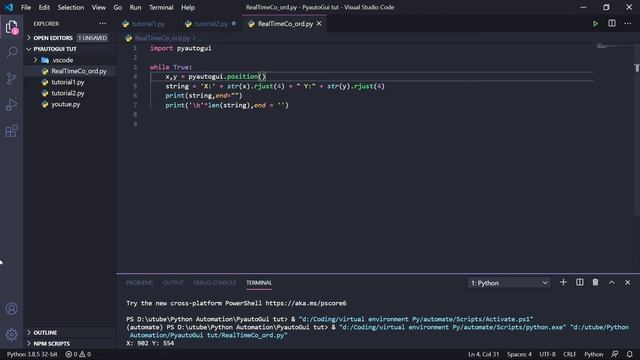This screenshot has width=640, height=360.
Task: Change line ending via CRLF
Action: tap(569, 354)
